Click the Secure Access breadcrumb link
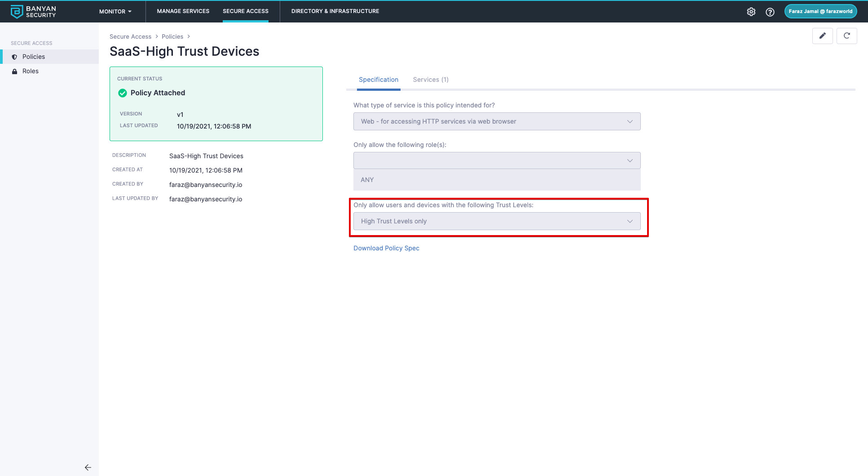This screenshot has height=476, width=868. [130, 37]
